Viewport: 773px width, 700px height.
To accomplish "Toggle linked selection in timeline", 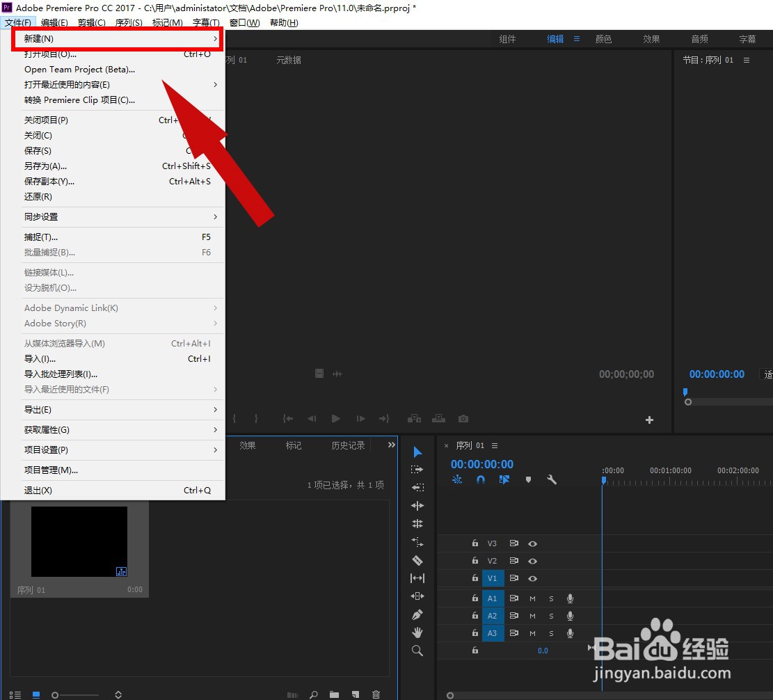I will 504,479.
